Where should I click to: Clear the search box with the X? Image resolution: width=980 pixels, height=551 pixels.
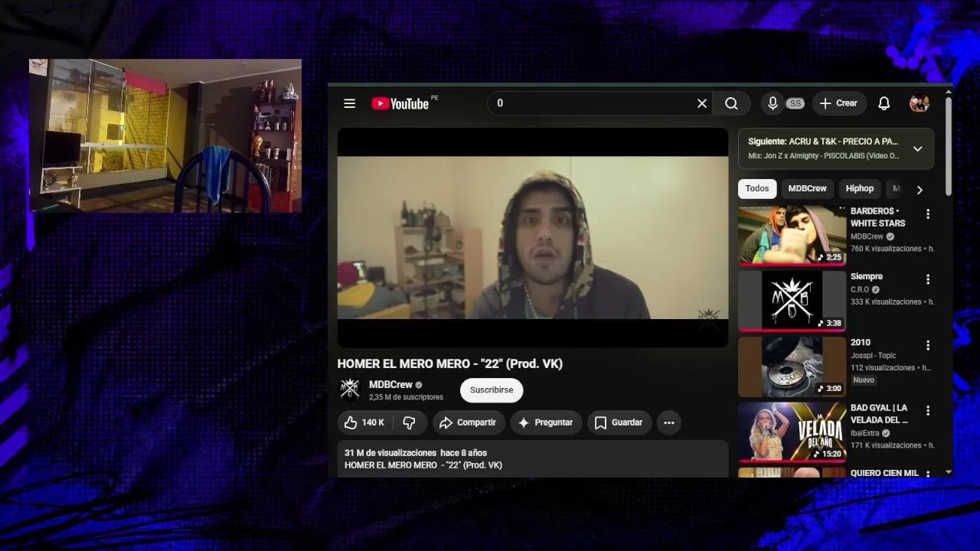click(x=701, y=103)
